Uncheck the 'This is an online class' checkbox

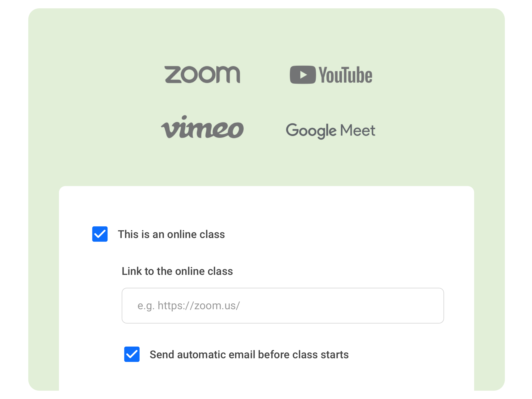(100, 234)
